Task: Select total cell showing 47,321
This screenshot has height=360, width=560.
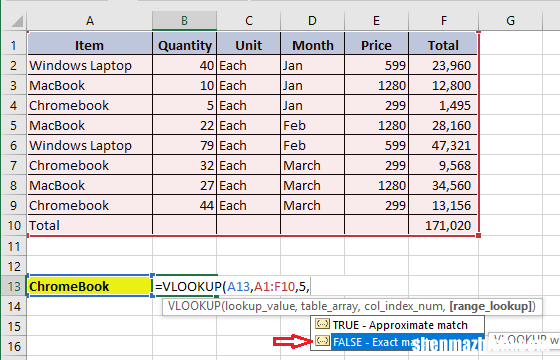Action: coord(443,145)
